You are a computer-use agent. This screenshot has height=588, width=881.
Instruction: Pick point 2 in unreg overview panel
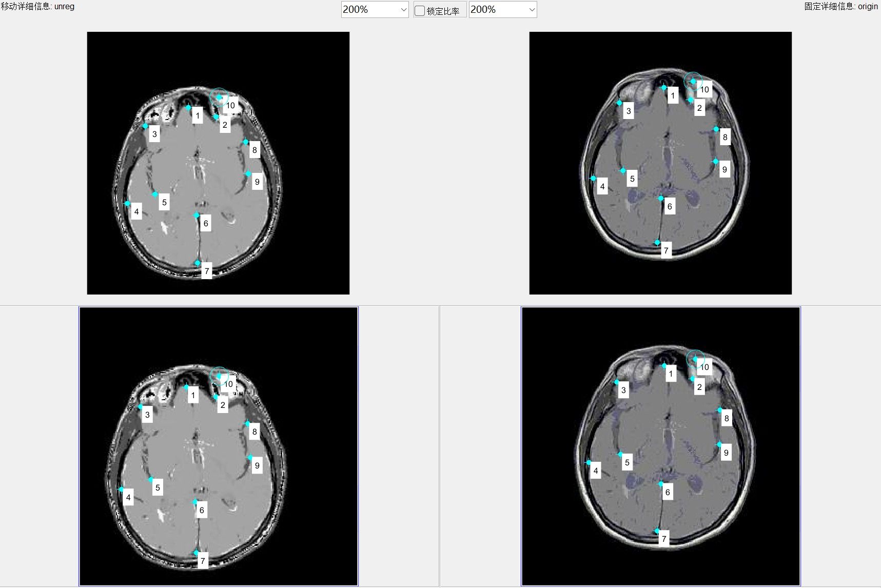point(216,397)
